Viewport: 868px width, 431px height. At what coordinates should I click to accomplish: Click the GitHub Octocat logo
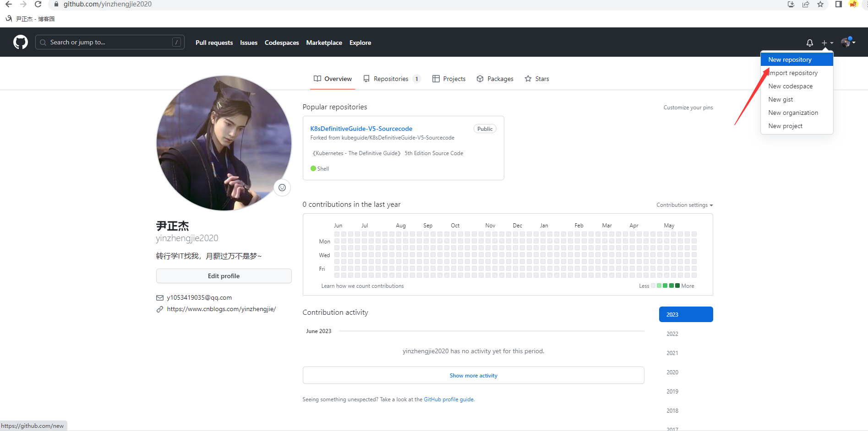(x=21, y=43)
